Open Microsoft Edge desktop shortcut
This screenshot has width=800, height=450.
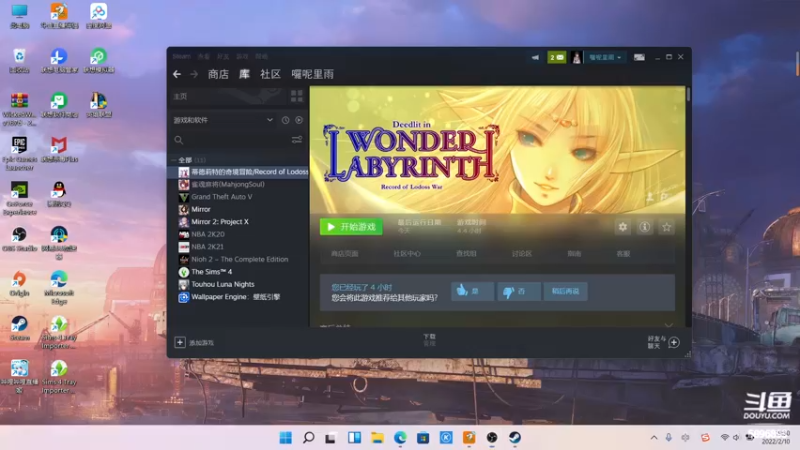pos(59,288)
